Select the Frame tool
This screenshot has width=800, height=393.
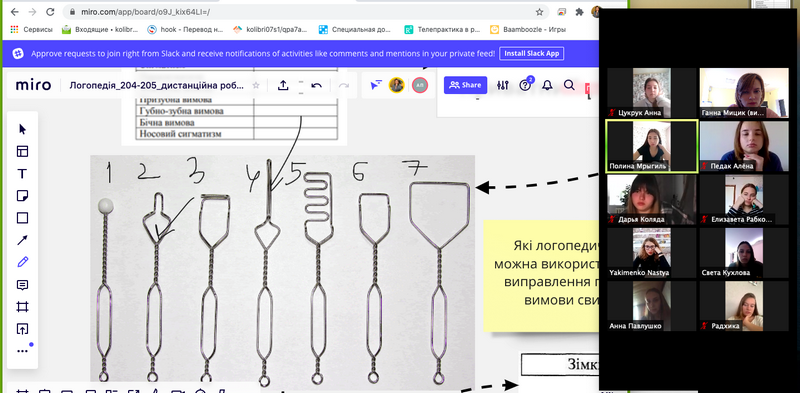22,307
